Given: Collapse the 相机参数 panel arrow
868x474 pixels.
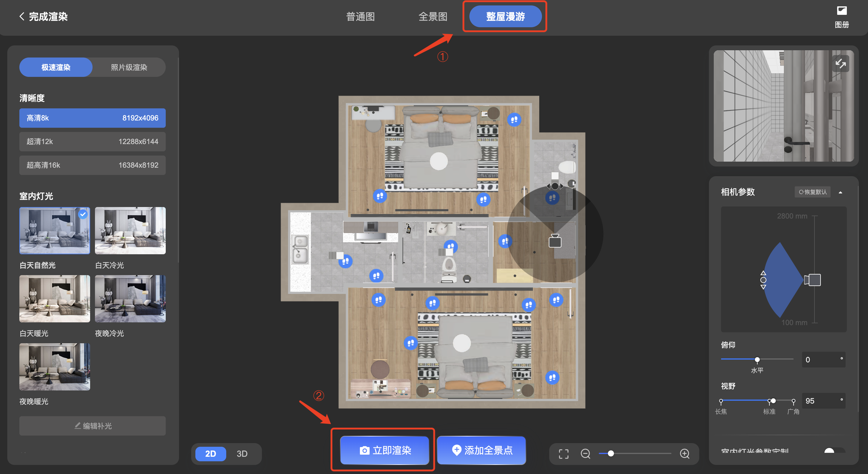Looking at the screenshot, I should click(x=840, y=192).
